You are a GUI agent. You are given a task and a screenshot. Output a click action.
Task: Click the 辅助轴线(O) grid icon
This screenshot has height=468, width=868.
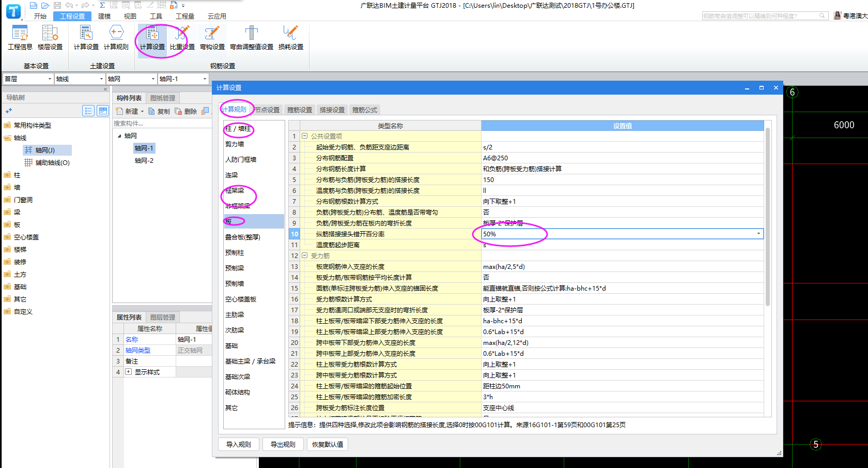pos(28,162)
